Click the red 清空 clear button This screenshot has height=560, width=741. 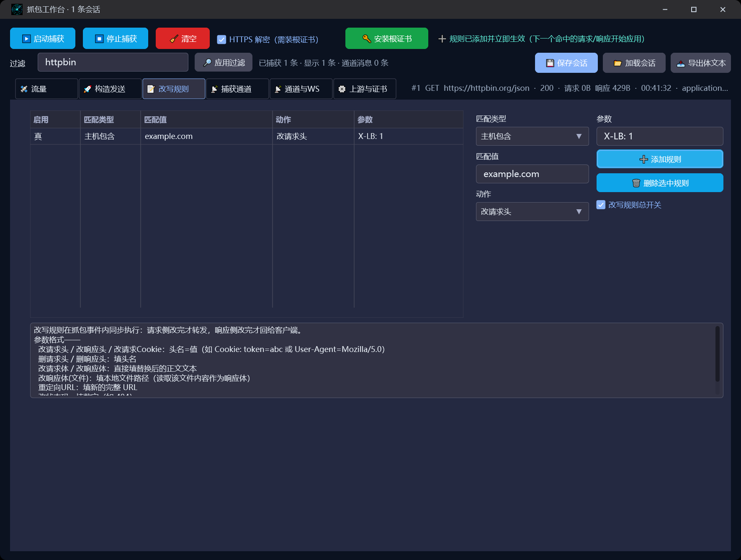click(183, 39)
